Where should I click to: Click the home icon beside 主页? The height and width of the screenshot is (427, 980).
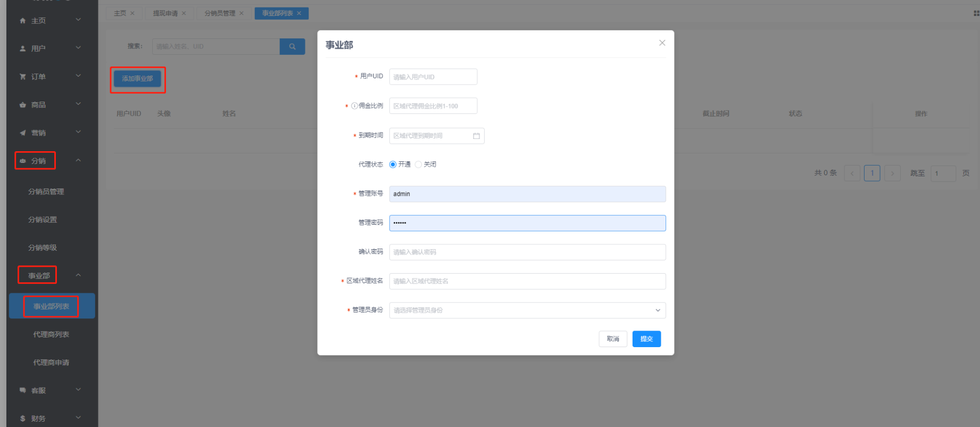tap(22, 21)
